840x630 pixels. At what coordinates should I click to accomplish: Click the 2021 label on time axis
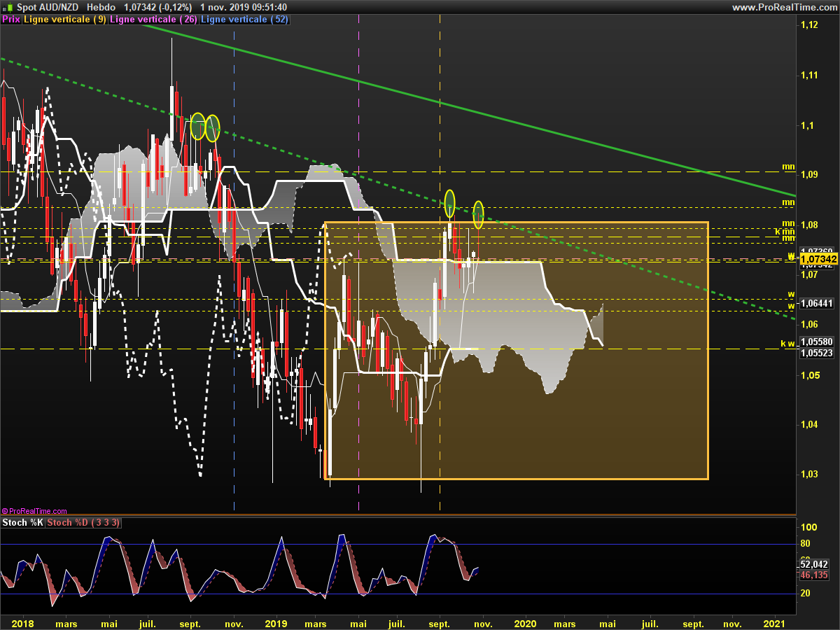[774, 623]
